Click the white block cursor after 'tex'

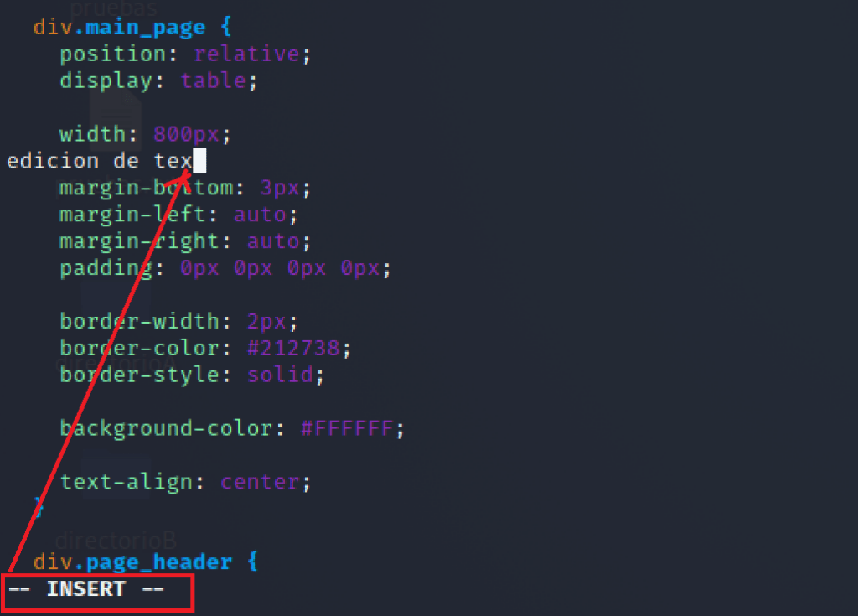tap(199, 160)
